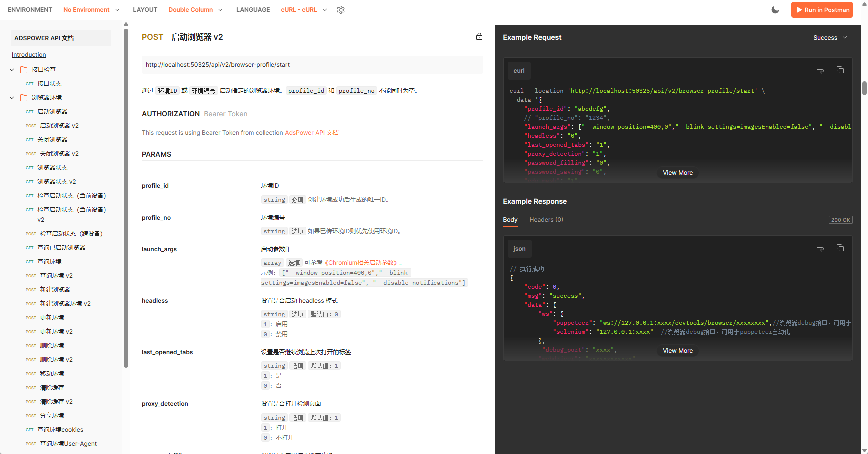Click the lock icon beside the request title
The width and height of the screenshot is (868, 454).
[x=479, y=36]
